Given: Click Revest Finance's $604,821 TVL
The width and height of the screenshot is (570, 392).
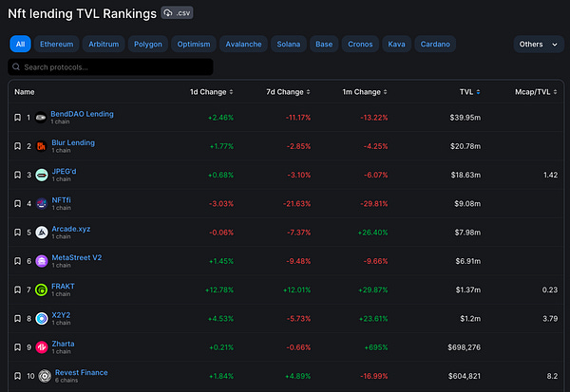Looking at the screenshot, I should pyautogui.click(x=465, y=376).
